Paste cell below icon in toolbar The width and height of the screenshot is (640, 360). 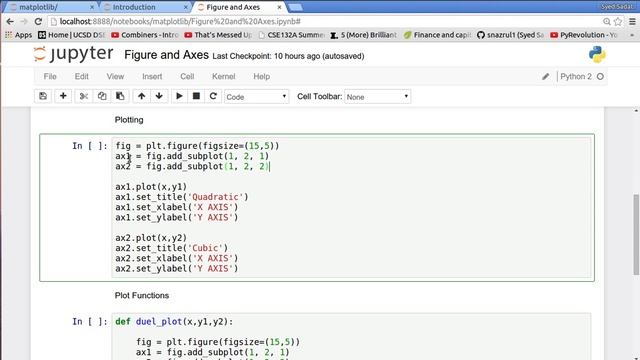point(120,96)
